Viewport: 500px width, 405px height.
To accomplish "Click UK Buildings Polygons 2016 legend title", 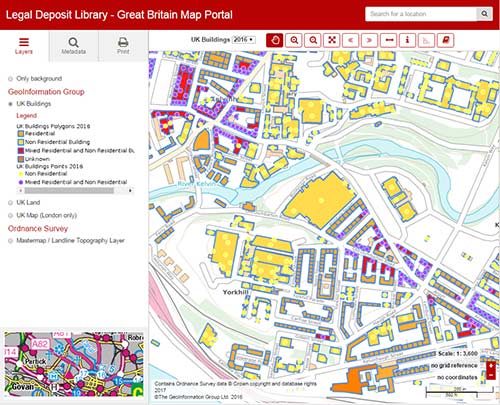I will pyautogui.click(x=53, y=126).
